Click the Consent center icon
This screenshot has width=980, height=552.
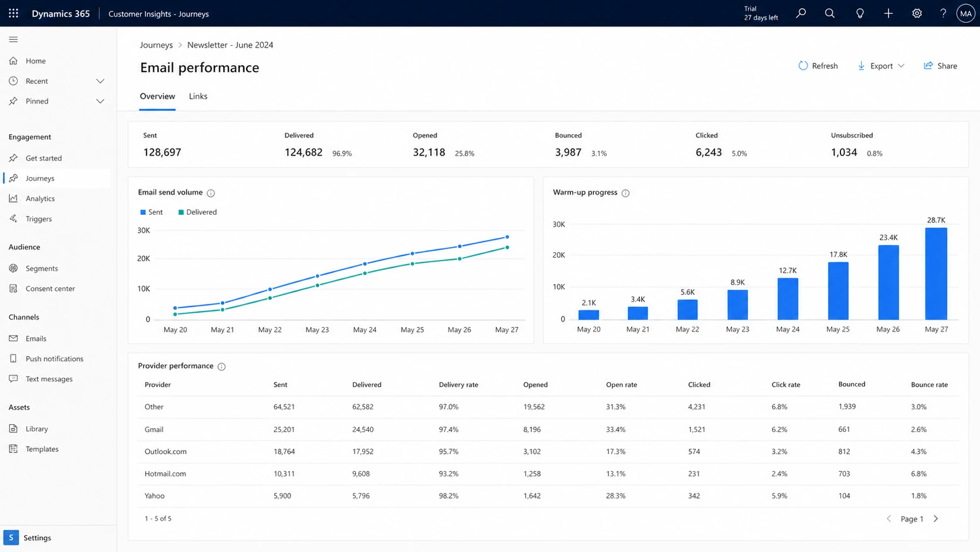[x=13, y=289]
